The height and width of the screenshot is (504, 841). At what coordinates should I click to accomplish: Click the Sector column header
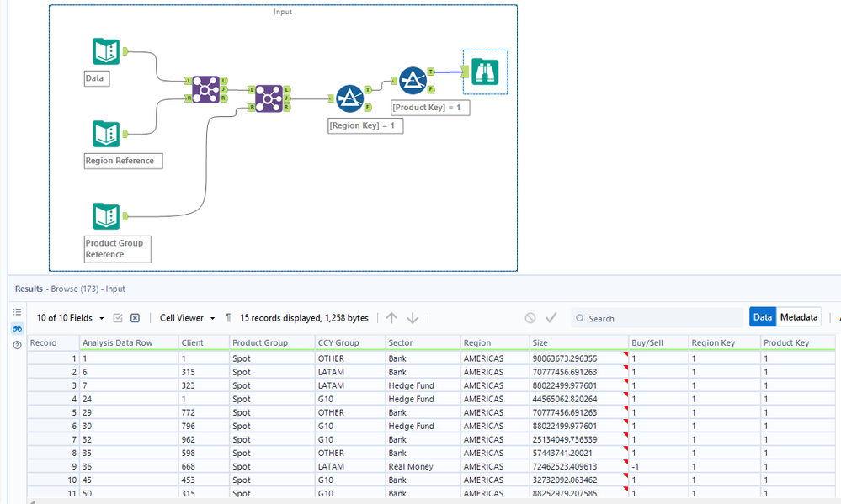coord(423,342)
